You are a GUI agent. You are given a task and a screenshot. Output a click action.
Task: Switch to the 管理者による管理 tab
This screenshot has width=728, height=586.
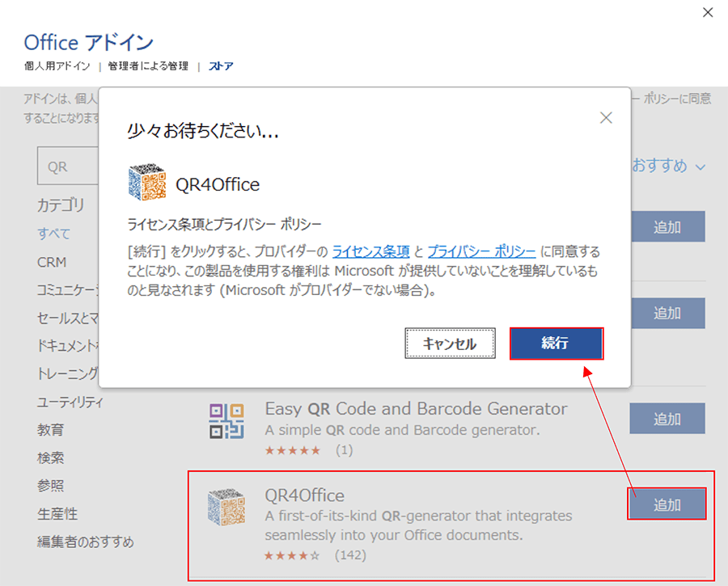point(148,66)
